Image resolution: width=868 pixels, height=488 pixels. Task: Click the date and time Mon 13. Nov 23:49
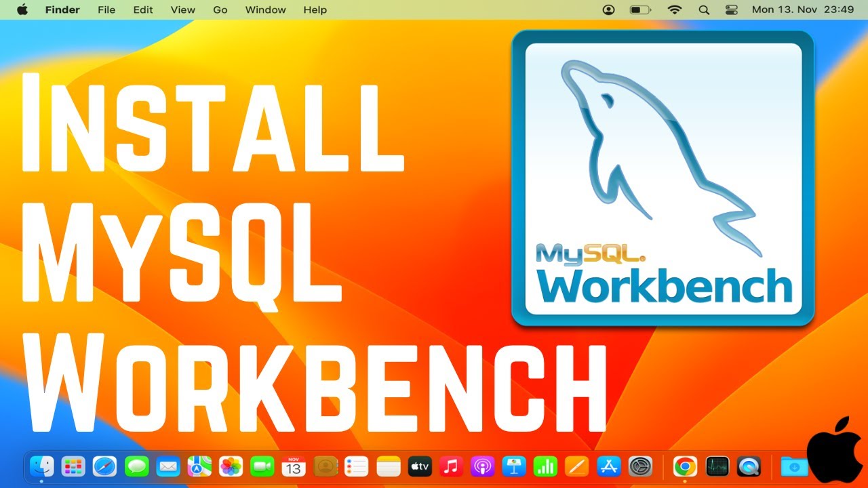point(803,9)
